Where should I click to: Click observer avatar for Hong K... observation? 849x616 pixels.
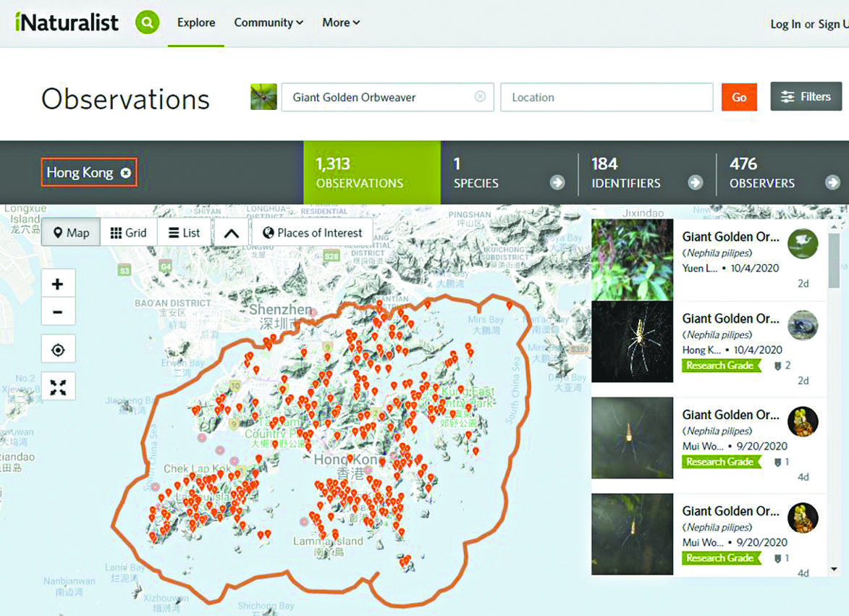803,325
